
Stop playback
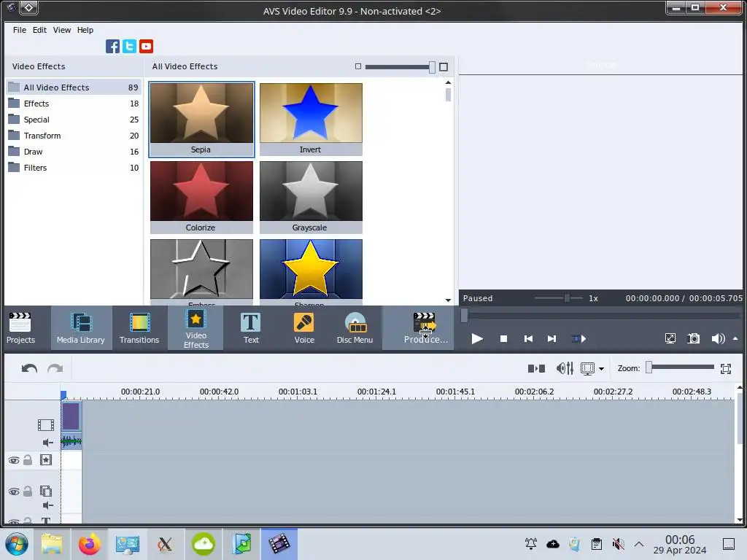coord(503,338)
